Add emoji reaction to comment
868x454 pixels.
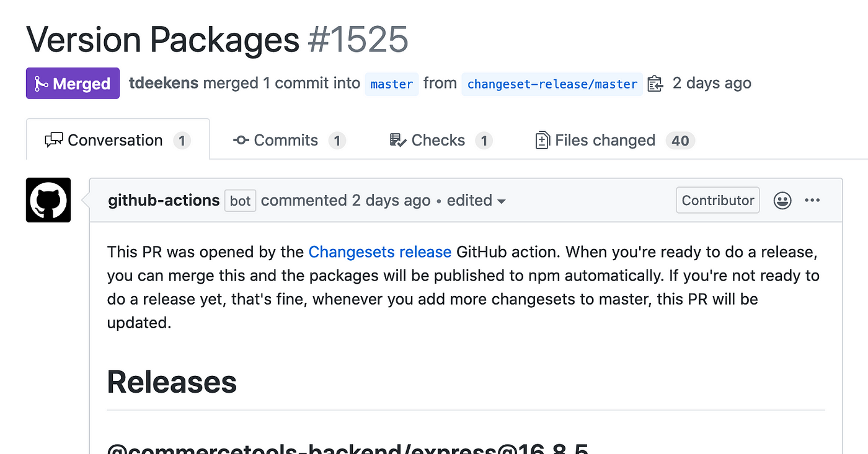782,200
